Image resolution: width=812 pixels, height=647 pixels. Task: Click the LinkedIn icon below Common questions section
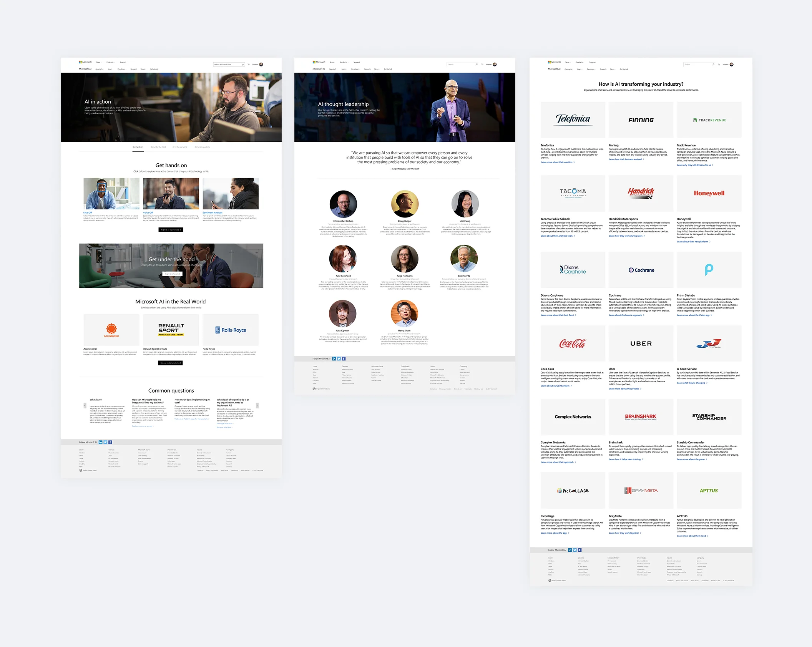point(101,442)
